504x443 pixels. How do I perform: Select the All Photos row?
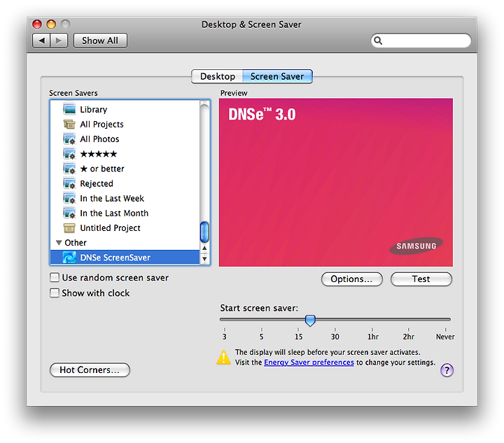tap(125, 139)
